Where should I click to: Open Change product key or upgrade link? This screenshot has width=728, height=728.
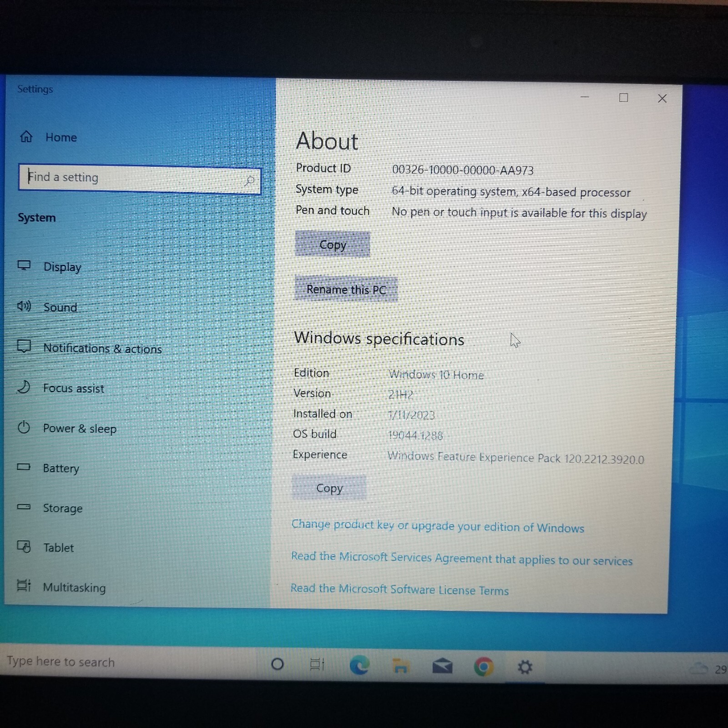point(438,526)
